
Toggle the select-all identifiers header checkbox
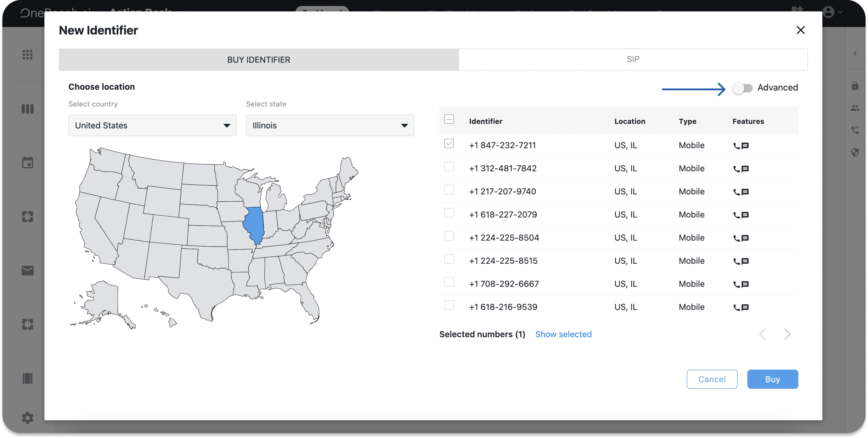click(449, 119)
